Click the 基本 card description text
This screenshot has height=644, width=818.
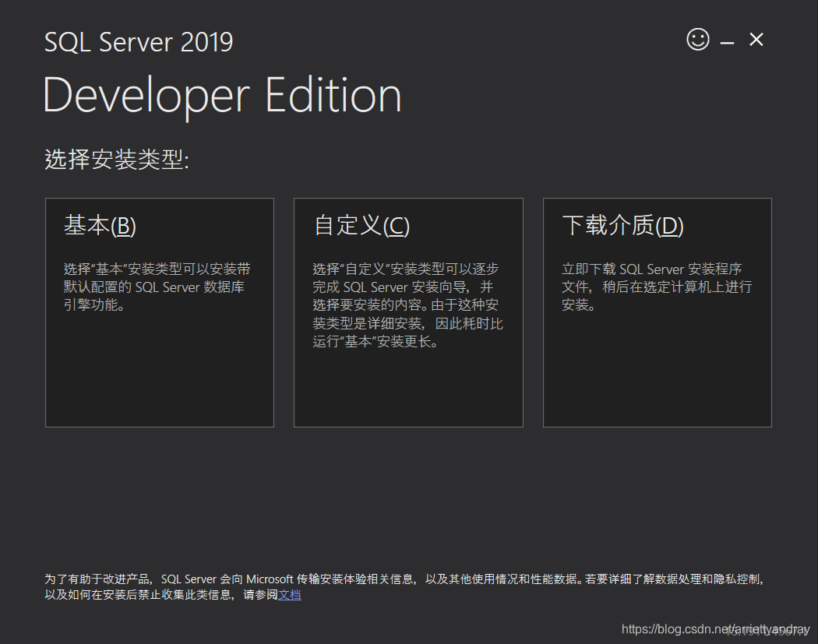[x=156, y=287]
